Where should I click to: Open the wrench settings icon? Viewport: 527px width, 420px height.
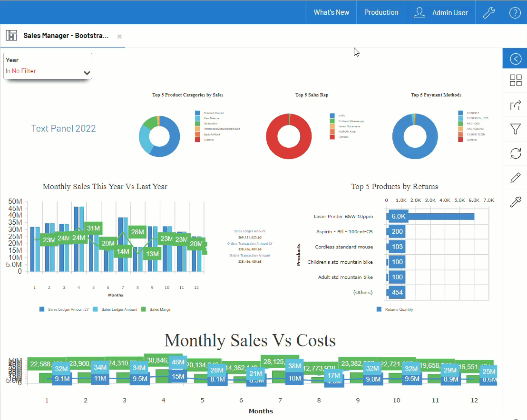(x=489, y=13)
